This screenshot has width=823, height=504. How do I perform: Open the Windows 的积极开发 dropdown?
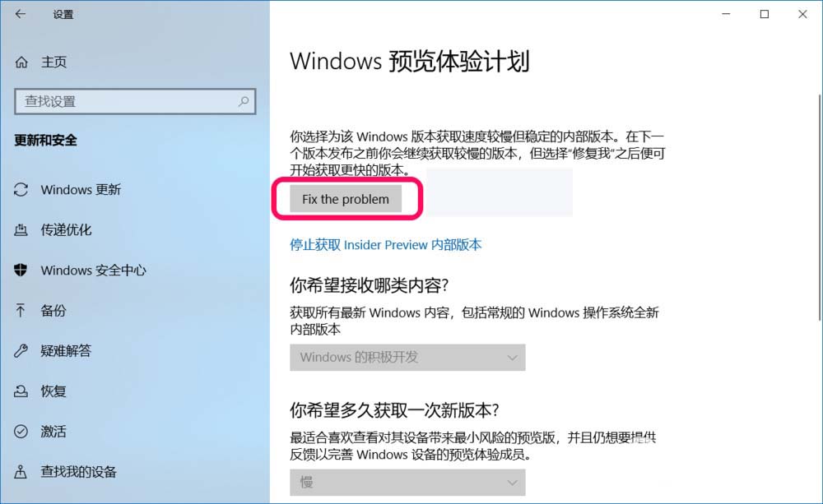(407, 357)
